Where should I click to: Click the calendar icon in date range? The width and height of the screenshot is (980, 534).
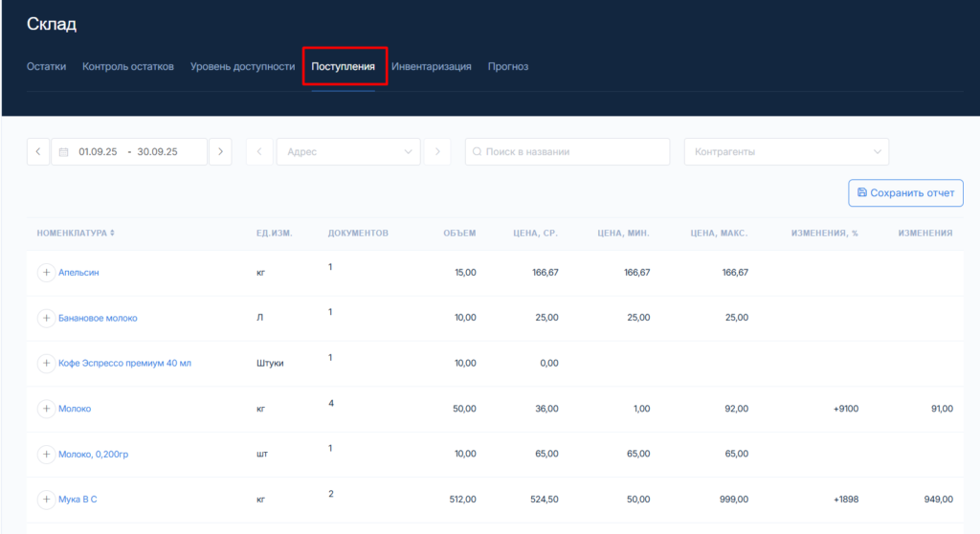click(x=64, y=152)
